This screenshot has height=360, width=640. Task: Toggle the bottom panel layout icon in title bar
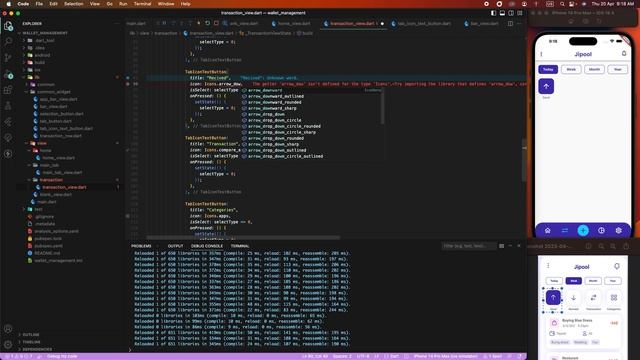point(502,13)
